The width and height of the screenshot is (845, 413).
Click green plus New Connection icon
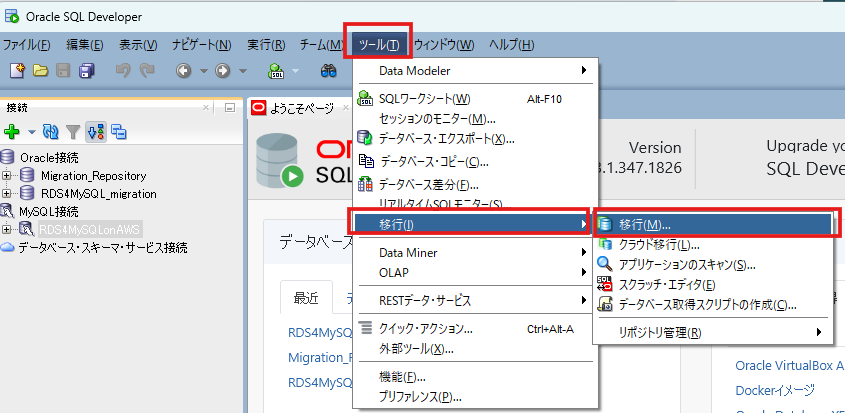[12, 132]
